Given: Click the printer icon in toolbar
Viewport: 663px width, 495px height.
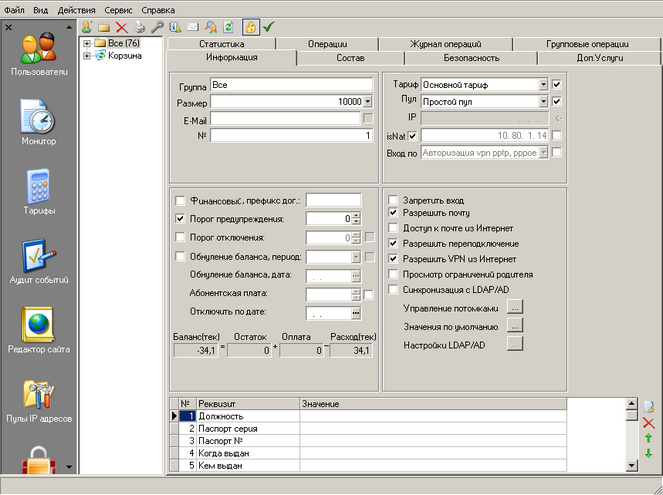Looking at the screenshot, I should (x=139, y=27).
